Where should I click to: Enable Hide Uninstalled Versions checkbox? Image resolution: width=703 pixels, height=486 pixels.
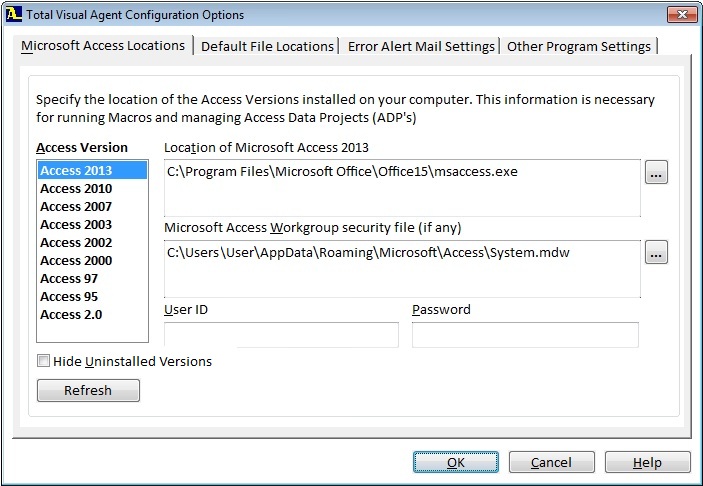tap(43, 360)
